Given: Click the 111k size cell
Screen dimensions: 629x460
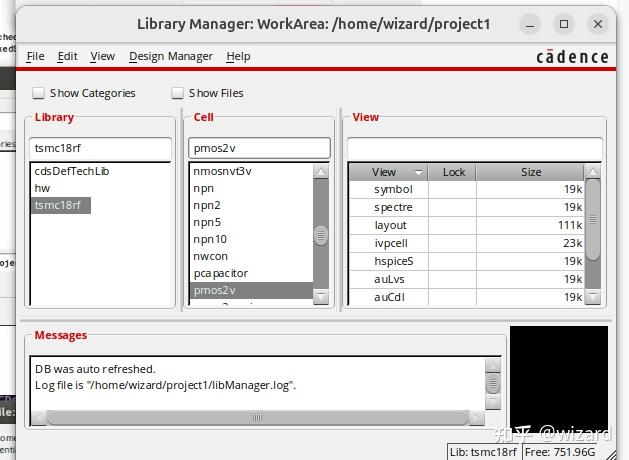Looking at the screenshot, I should tap(530, 225).
